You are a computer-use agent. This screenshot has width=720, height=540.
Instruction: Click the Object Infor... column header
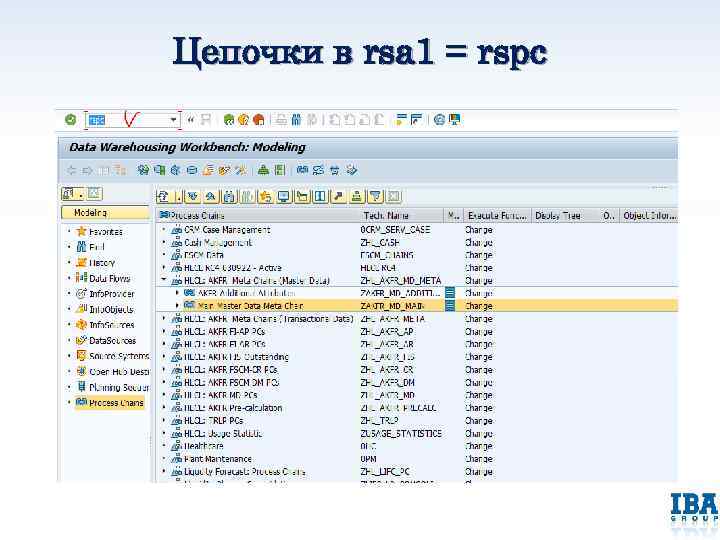pos(649,215)
